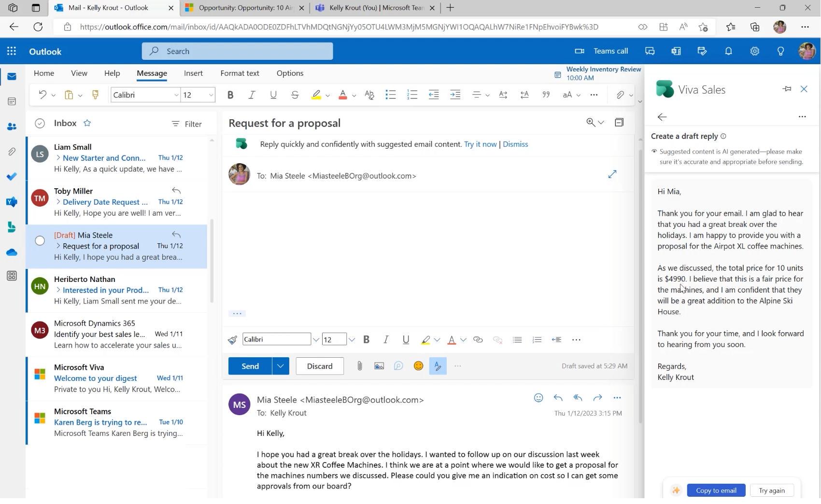Select the Mia Steele draft message circle
This screenshot has height=504, width=821.
coord(40,240)
